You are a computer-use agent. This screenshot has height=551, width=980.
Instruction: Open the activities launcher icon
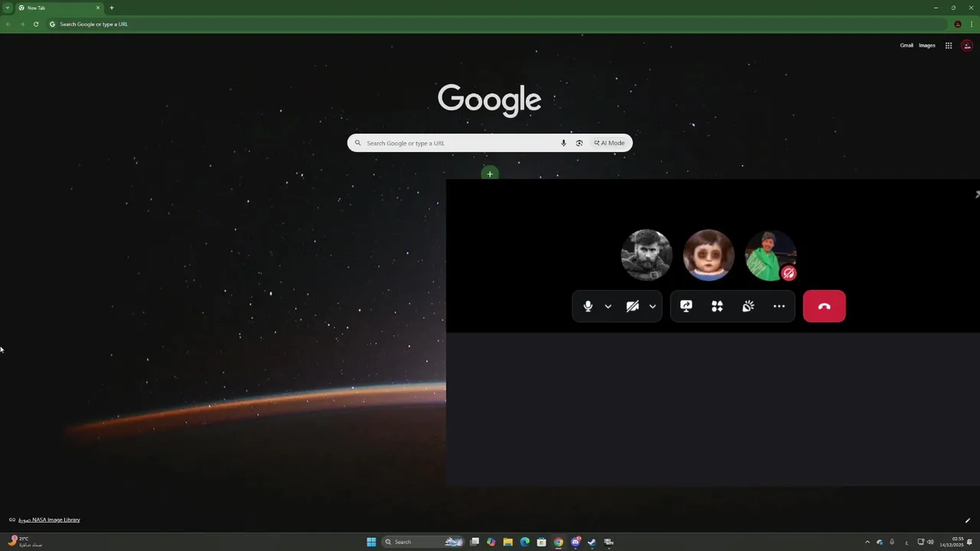(x=717, y=306)
